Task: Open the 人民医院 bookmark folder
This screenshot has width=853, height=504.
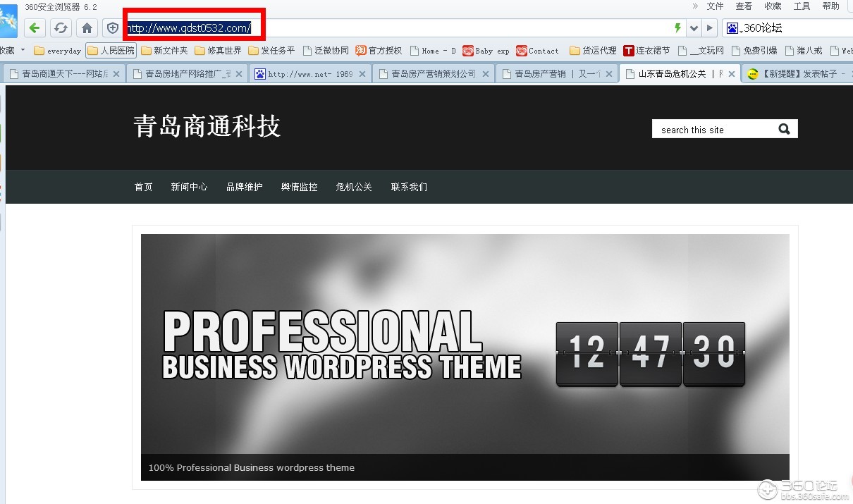Action: [111, 51]
